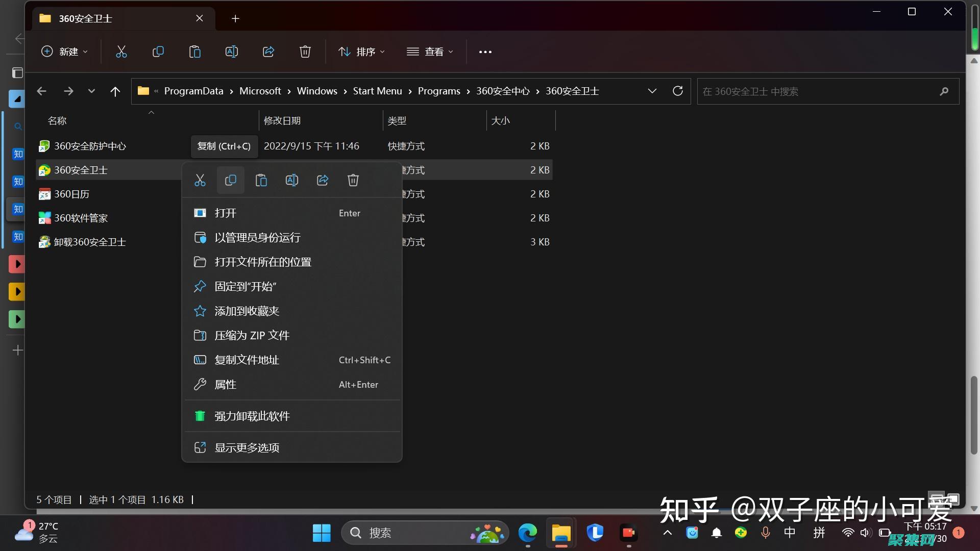Open Microsoft Edge from the taskbar
This screenshot has width=980, height=551.
(527, 532)
